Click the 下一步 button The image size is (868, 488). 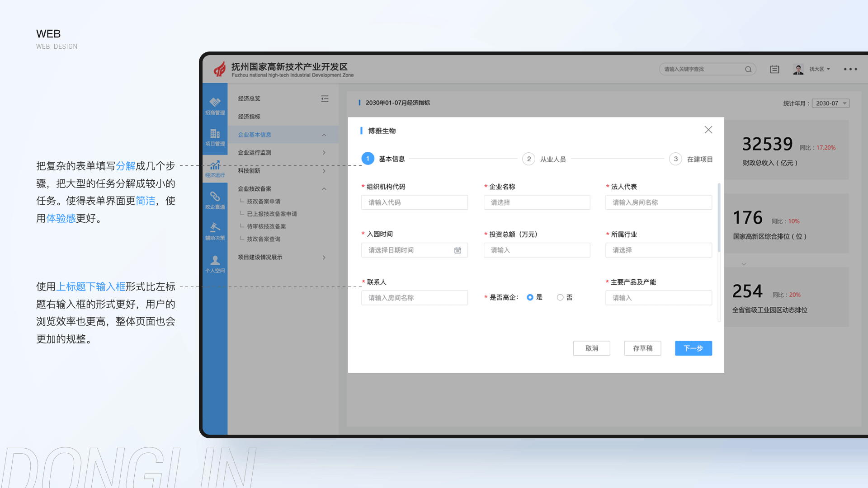click(693, 348)
